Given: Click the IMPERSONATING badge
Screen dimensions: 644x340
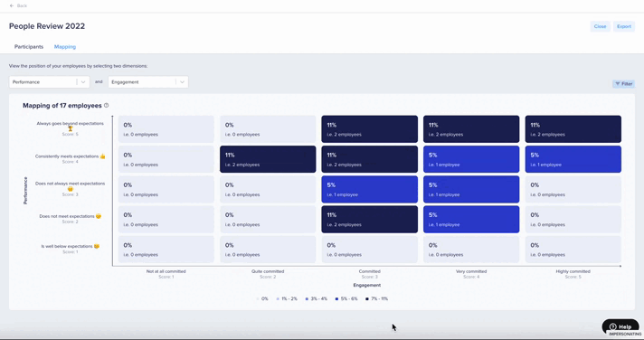Looking at the screenshot, I should 625,335.
